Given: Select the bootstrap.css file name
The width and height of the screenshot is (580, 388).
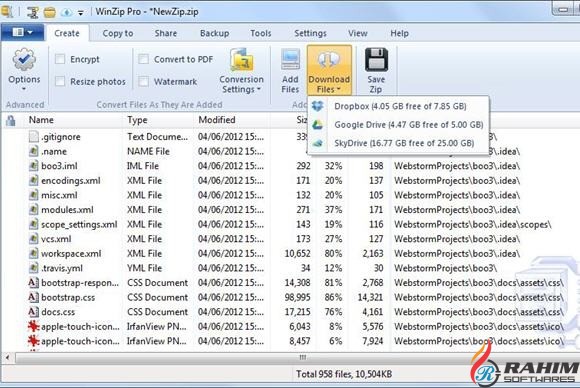Looking at the screenshot, I should tap(68, 297).
